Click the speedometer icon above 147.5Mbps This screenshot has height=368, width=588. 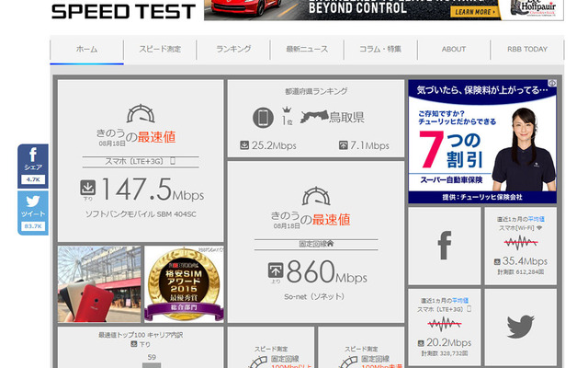tap(141, 114)
